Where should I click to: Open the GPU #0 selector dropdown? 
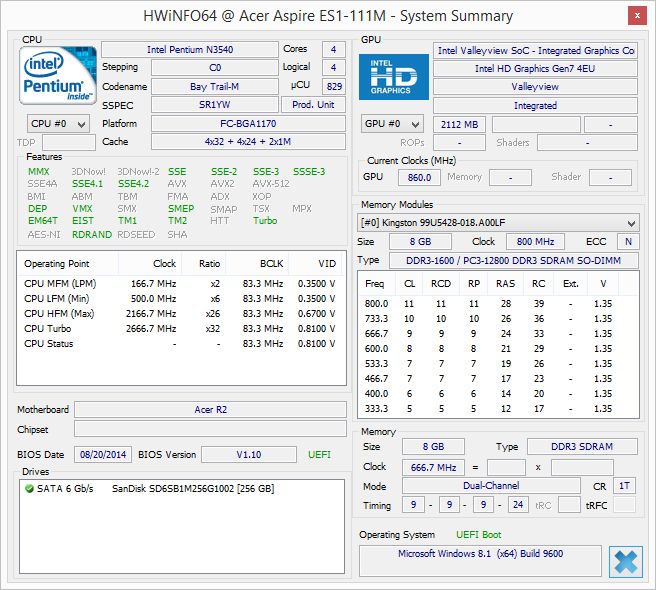(392, 124)
